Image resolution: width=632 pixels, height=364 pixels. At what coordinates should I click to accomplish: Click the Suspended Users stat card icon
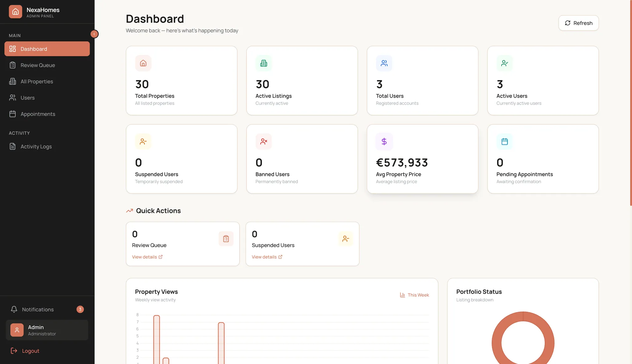coord(143,142)
